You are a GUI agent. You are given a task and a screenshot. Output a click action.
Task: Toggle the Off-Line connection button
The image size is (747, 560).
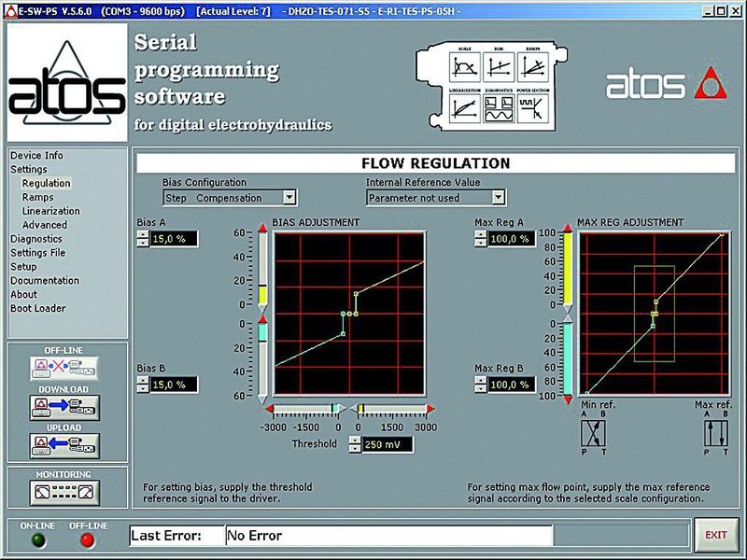click(64, 368)
